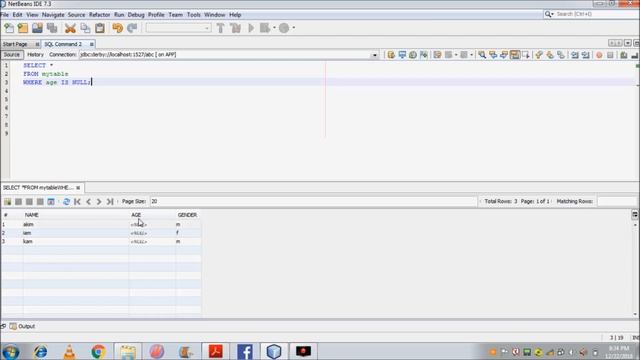Click the Debug Project toolbar icon

265,28
